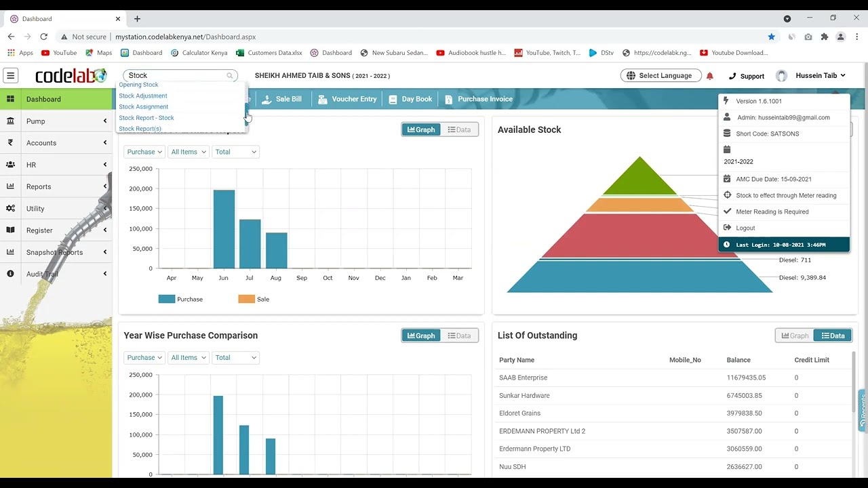Click Select Language button

pyautogui.click(x=661, y=75)
